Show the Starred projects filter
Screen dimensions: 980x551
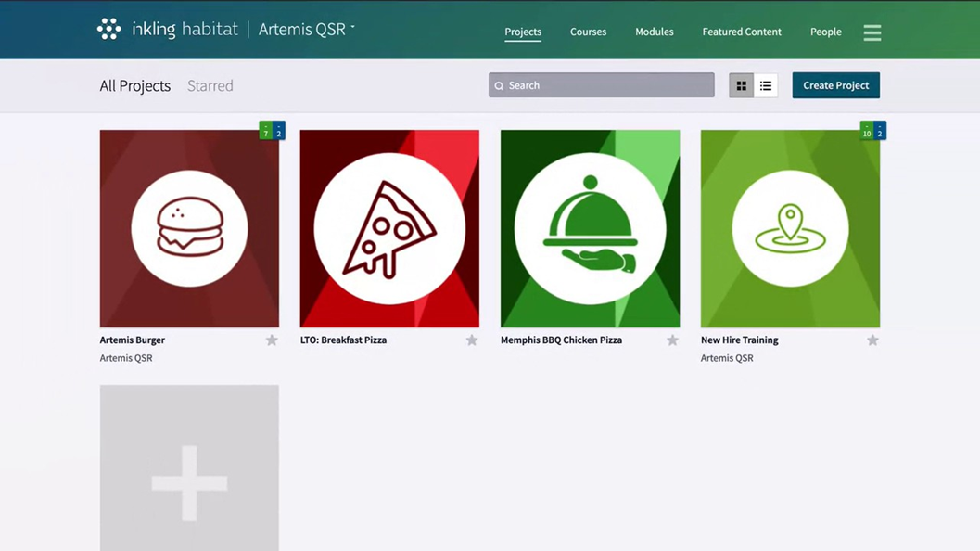(210, 85)
